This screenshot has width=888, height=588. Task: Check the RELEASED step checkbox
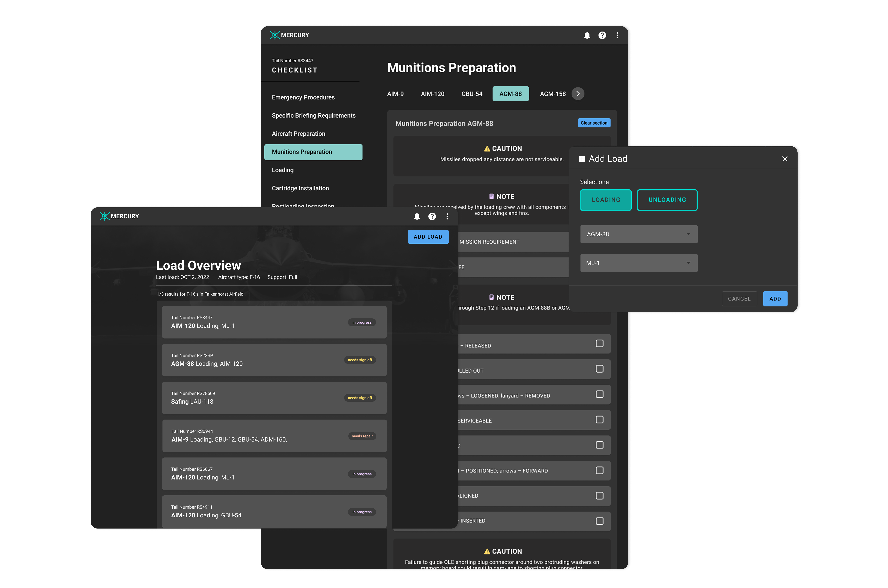(x=600, y=344)
